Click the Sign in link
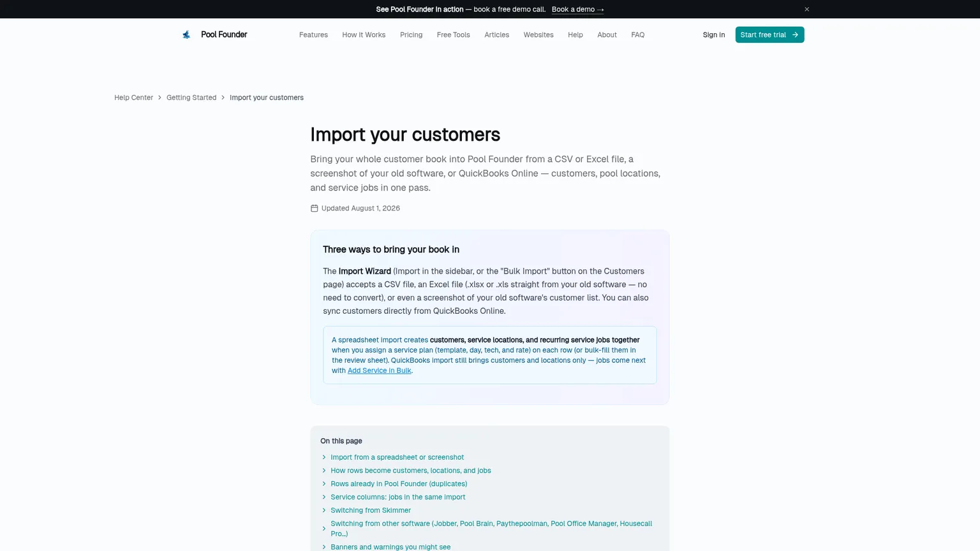The width and height of the screenshot is (980, 551). pos(714,35)
